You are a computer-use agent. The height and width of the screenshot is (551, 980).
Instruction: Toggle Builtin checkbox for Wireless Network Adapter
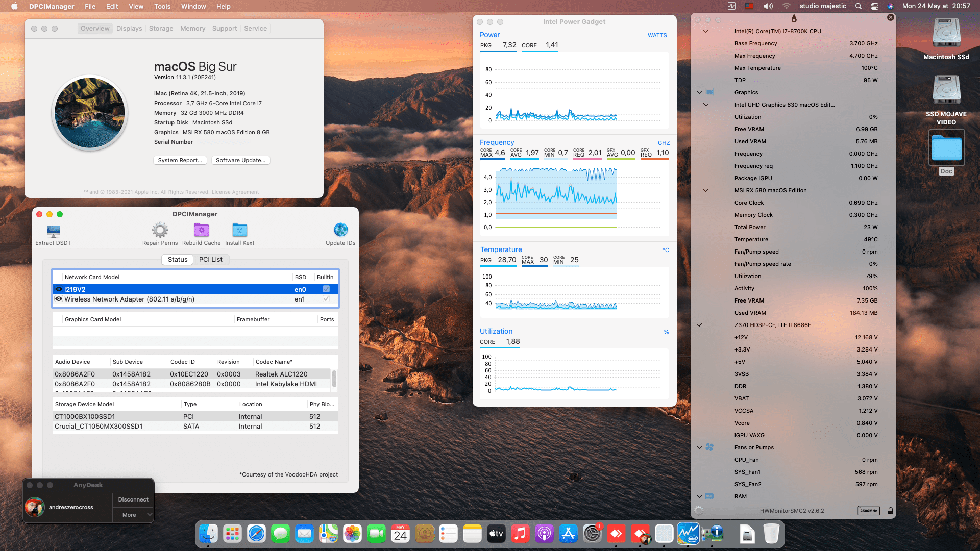click(326, 299)
